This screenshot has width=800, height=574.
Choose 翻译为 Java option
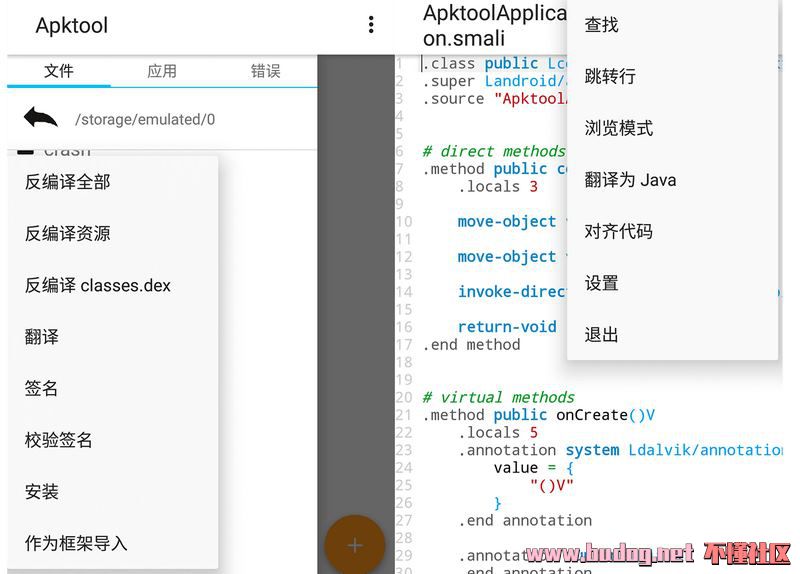[x=630, y=181]
